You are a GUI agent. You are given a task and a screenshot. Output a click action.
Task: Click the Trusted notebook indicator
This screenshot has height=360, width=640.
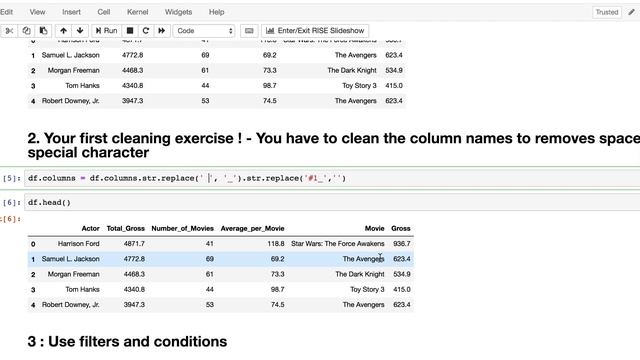pos(607,12)
